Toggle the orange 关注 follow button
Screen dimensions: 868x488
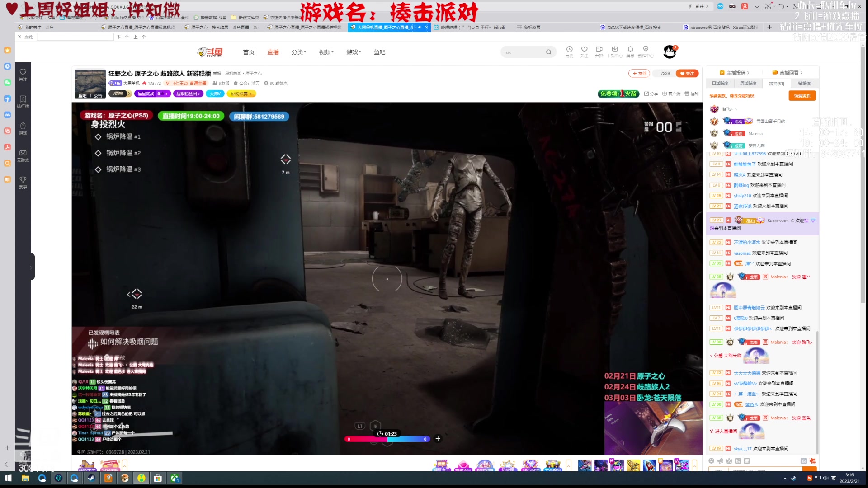coord(687,74)
